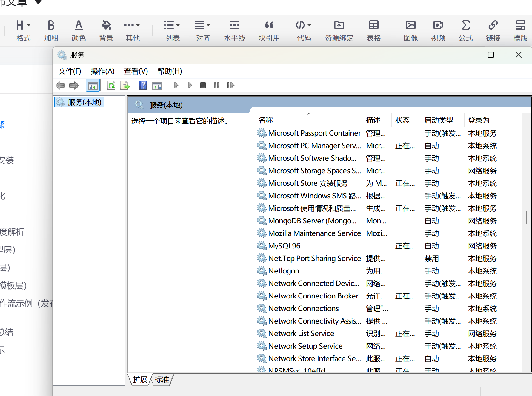Toggle the show/hide console tree icon
The height and width of the screenshot is (396, 532).
pyautogui.click(x=93, y=86)
